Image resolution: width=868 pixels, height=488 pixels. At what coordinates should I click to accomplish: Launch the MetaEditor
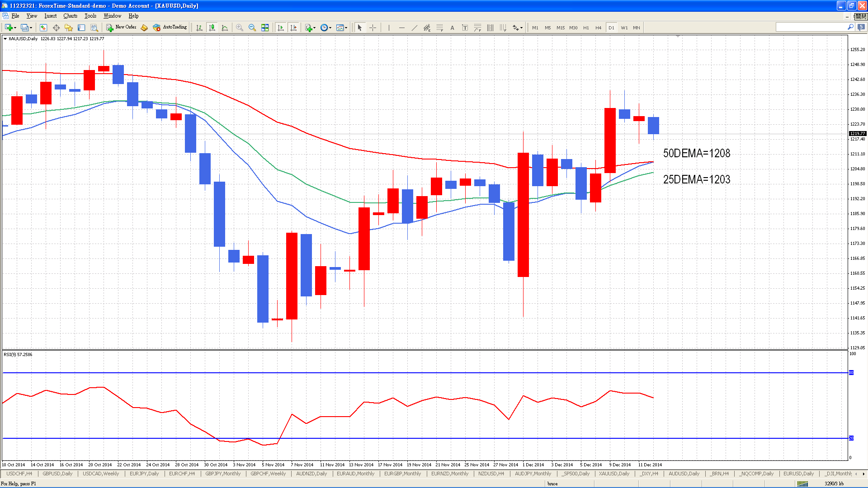tap(144, 28)
